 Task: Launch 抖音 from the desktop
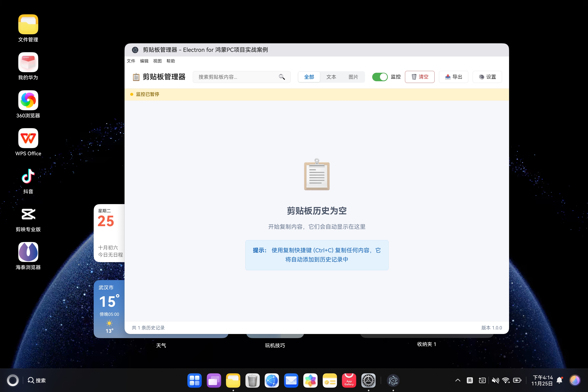pyautogui.click(x=28, y=176)
